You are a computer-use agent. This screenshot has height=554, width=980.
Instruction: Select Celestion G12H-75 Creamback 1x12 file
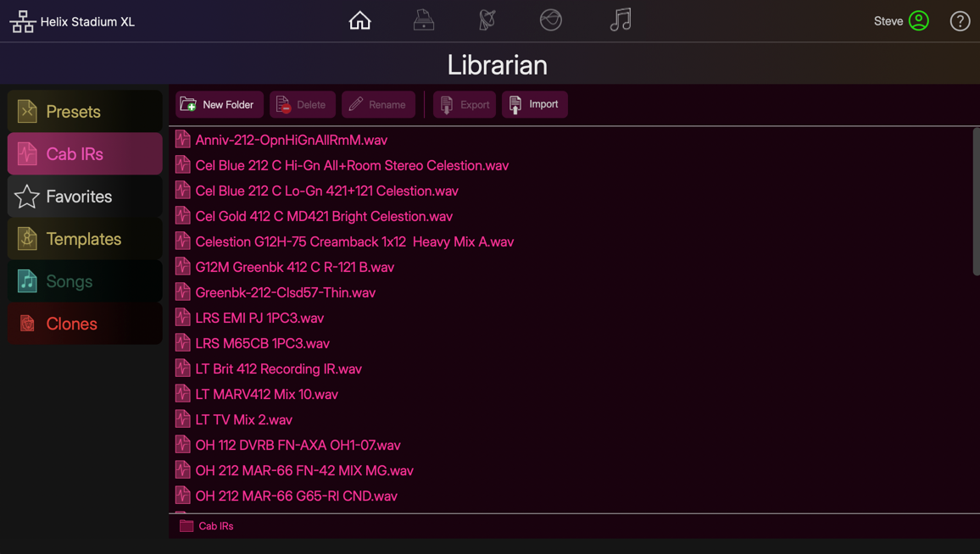(354, 241)
